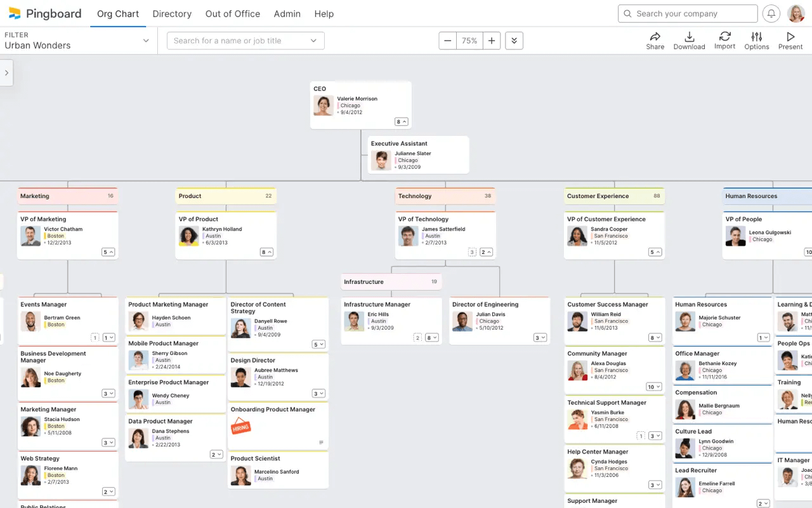Expand Director of Content Strategy's 5 reports

click(318, 344)
